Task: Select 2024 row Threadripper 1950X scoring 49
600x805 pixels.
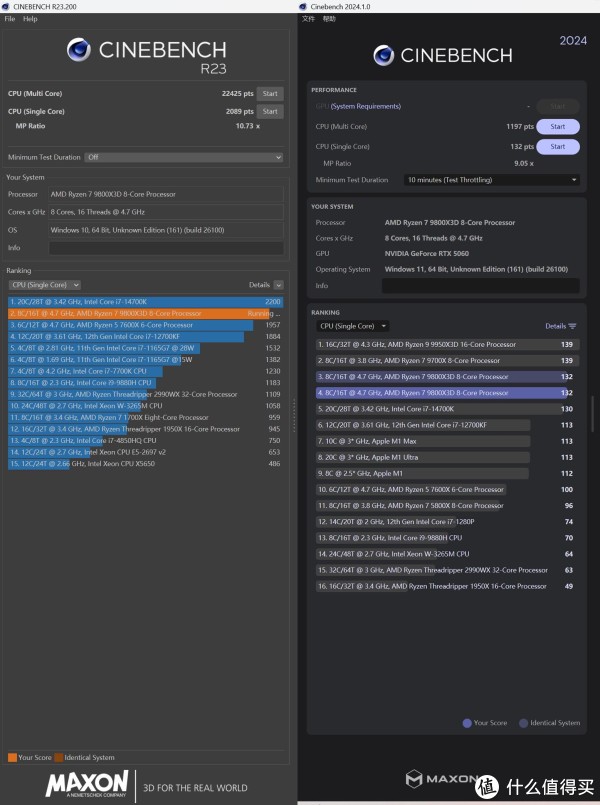Action: [448, 586]
